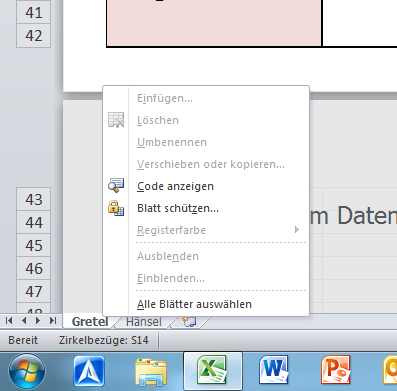
Task: Open PowerPoint from the taskbar
Action: pos(335,370)
